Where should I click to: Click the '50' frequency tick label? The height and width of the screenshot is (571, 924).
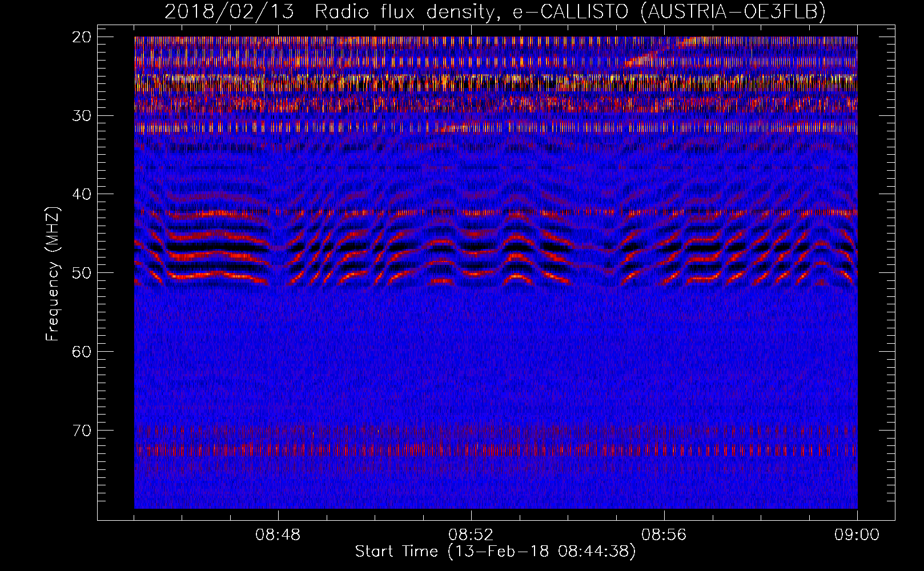(83, 273)
